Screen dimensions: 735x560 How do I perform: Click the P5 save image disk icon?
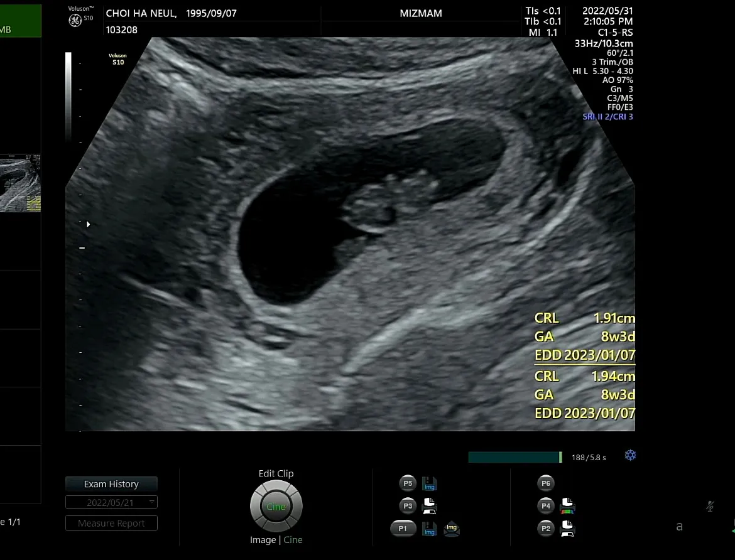[x=429, y=483]
